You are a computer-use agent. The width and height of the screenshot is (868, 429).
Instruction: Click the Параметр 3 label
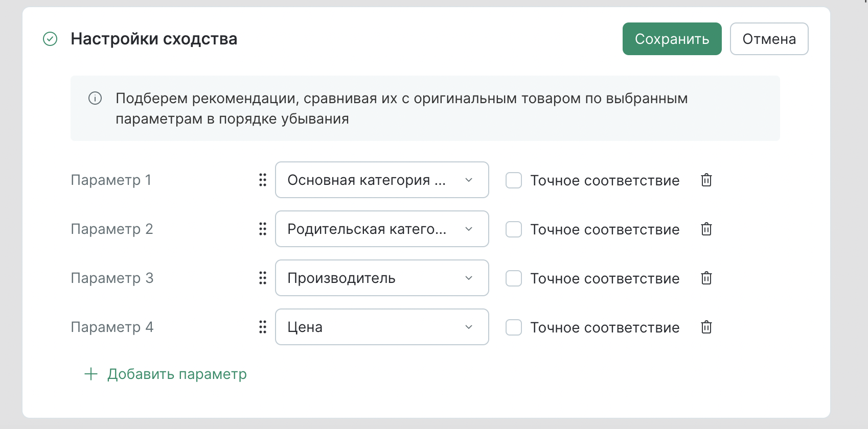click(x=112, y=278)
